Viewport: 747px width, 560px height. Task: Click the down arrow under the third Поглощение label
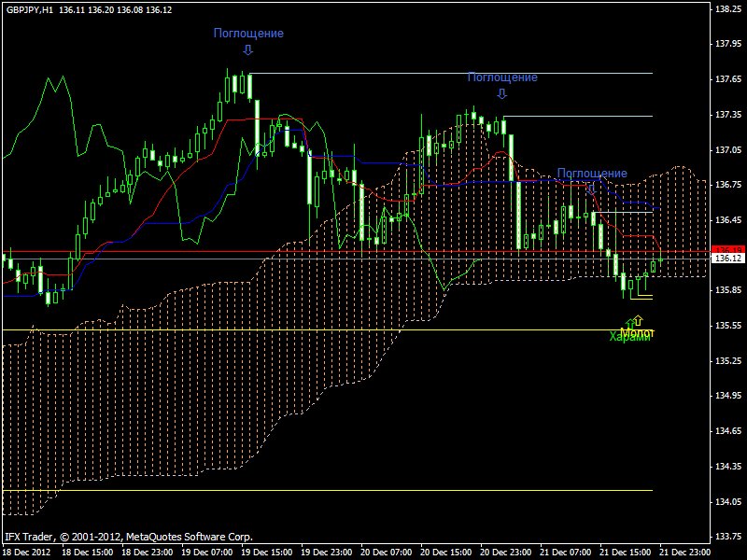tap(591, 189)
